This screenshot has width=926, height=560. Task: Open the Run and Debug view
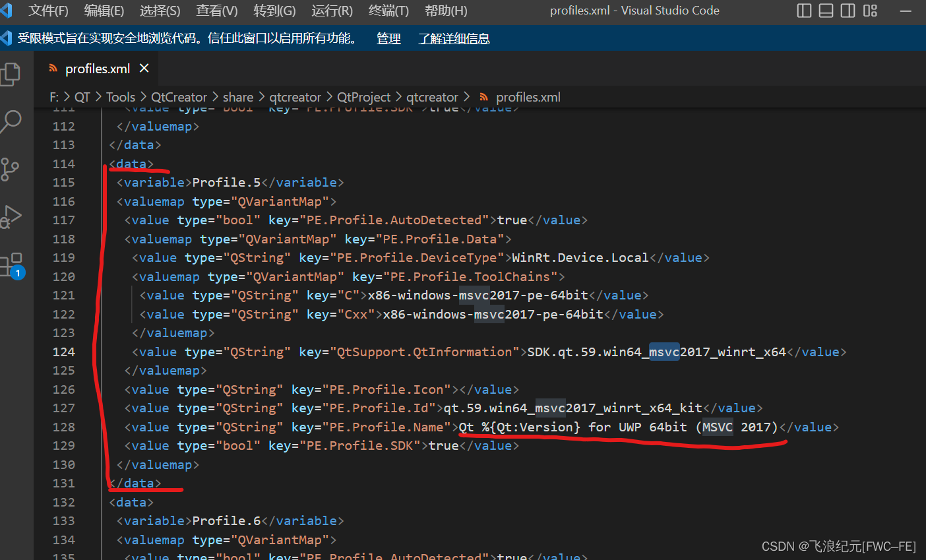click(x=11, y=217)
